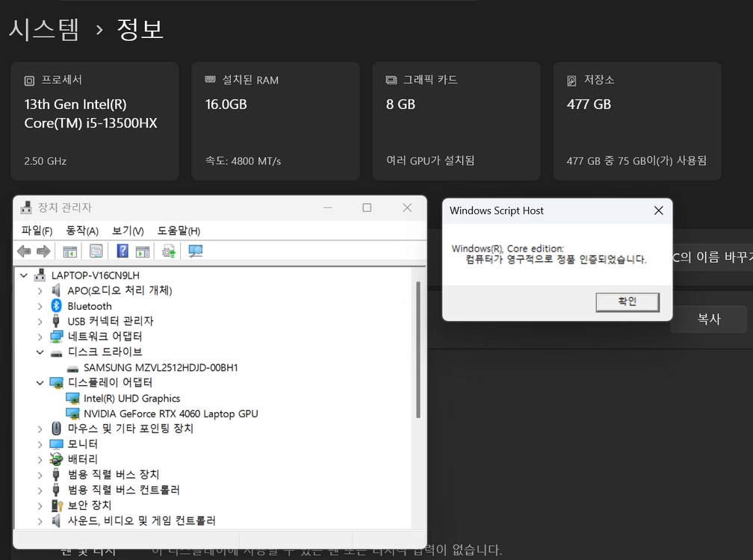The width and height of the screenshot is (753, 560).
Task: Click the blue Help question mark icon
Action: [x=123, y=250]
